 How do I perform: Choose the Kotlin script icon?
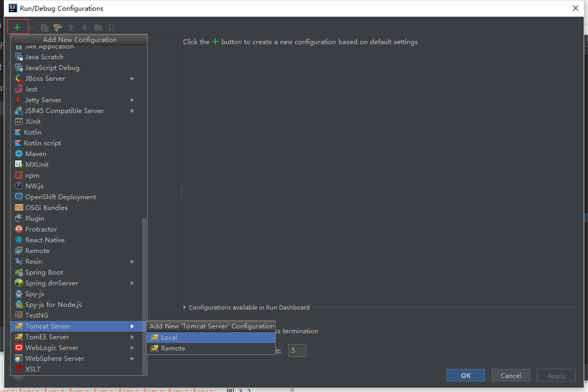pos(18,143)
